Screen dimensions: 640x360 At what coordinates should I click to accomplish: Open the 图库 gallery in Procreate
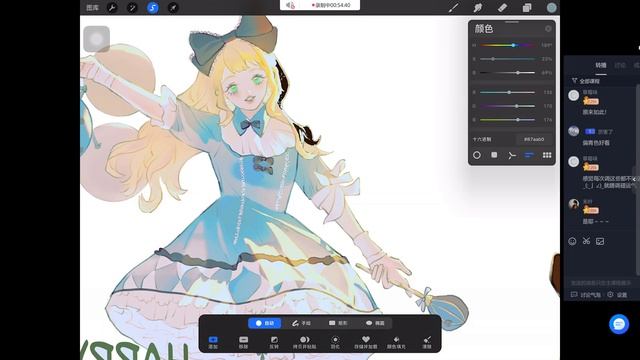(x=93, y=8)
